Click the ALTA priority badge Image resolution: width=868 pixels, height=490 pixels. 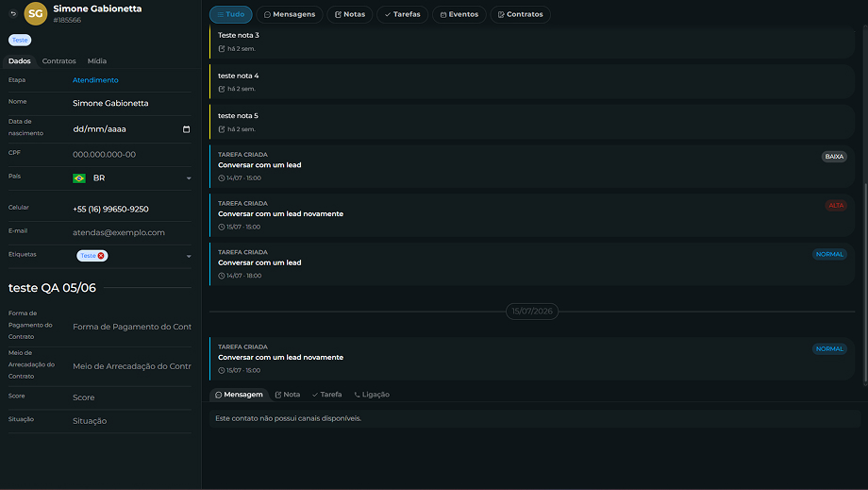click(x=836, y=206)
